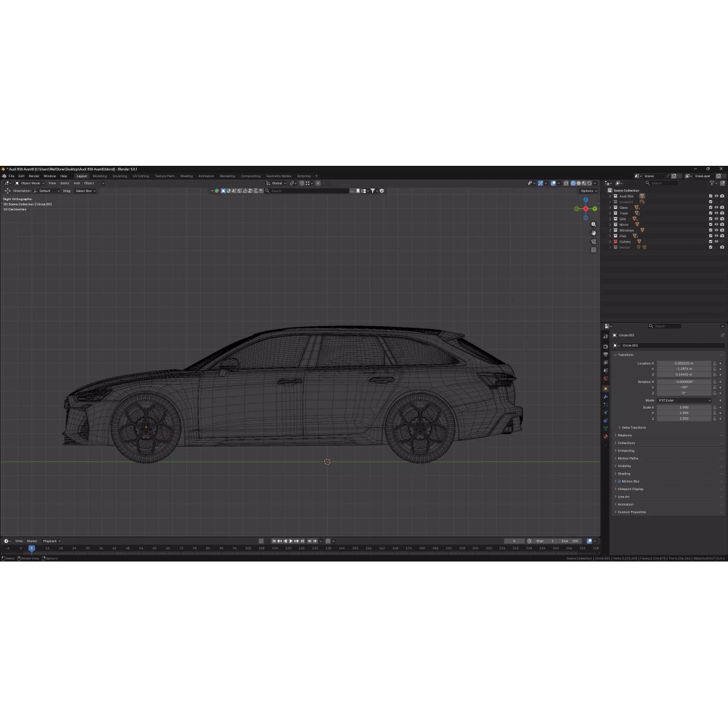Expand the Viewport Display panel
This screenshot has height=728, width=728.
[x=629, y=489]
